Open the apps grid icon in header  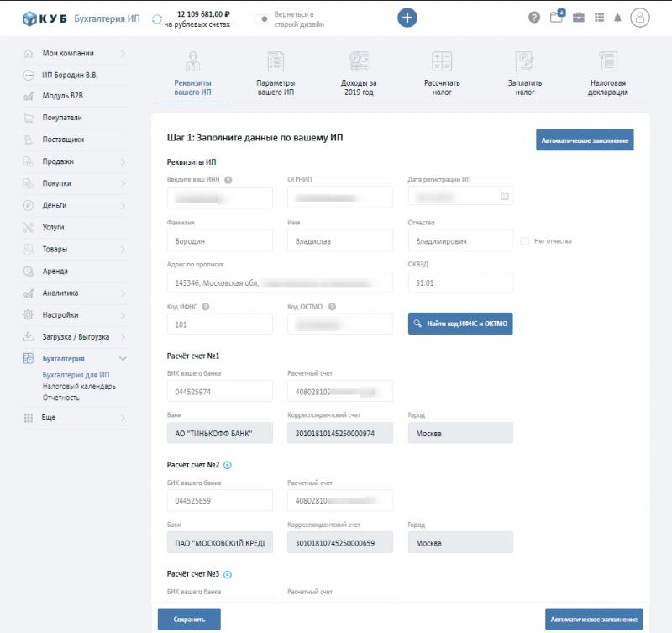(x=599, y=18)
